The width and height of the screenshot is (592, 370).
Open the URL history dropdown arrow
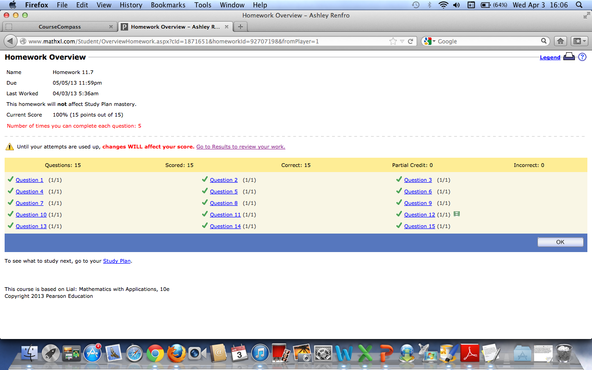402,42
